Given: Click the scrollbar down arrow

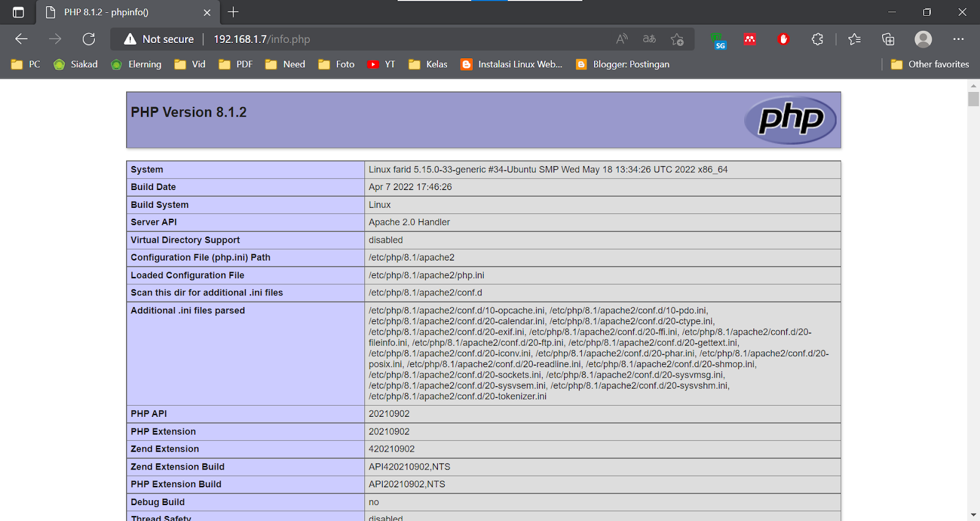Looking at the screenshot, I should (x=973, y=515).
